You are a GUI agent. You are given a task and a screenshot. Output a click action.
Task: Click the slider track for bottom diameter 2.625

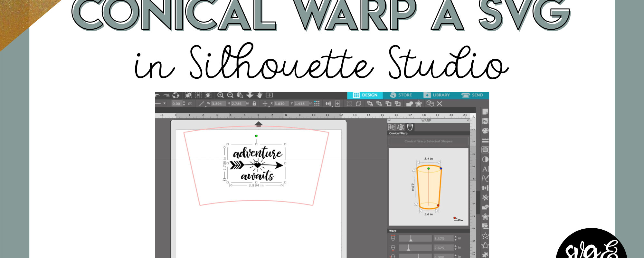pos(415,248)
